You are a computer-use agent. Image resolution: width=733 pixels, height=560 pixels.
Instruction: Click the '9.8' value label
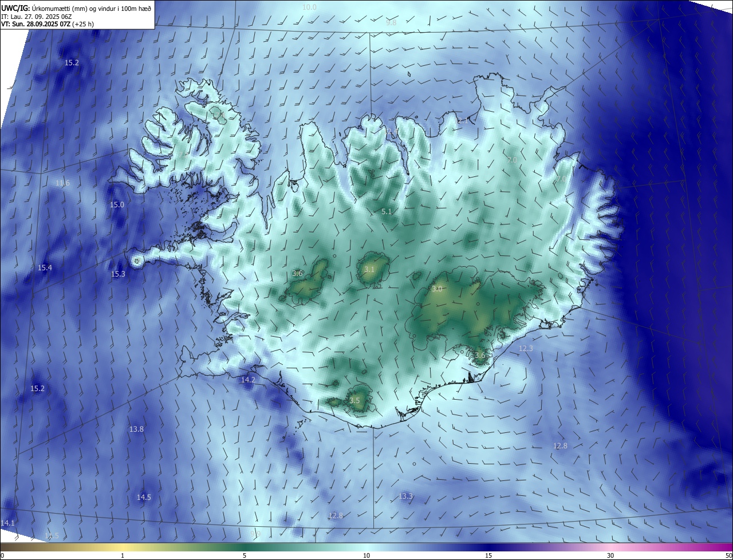click(391, 22)
